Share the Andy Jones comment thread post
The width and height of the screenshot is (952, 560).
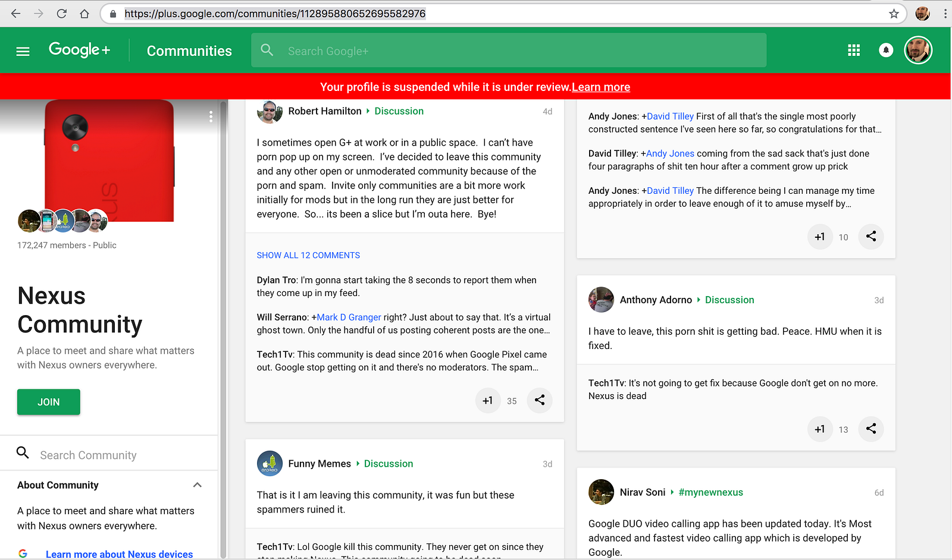coord(871,237)
